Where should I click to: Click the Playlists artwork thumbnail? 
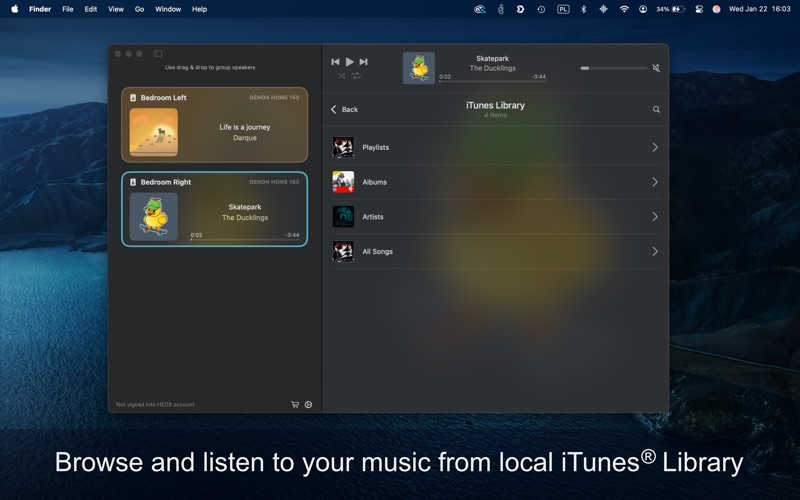click(343, 147)
